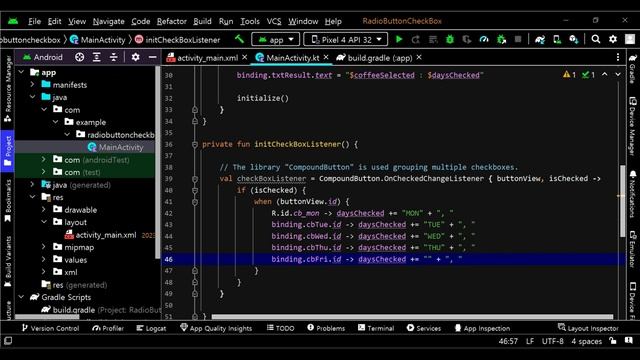Toggle the Gradle right side panel

click(x=632, y=69)
